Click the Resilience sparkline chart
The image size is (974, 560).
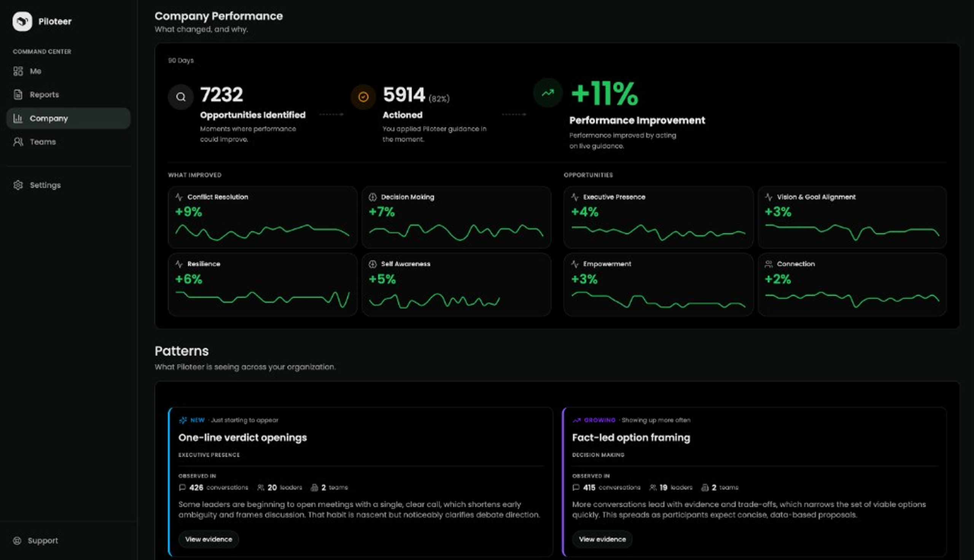(263, 299)
